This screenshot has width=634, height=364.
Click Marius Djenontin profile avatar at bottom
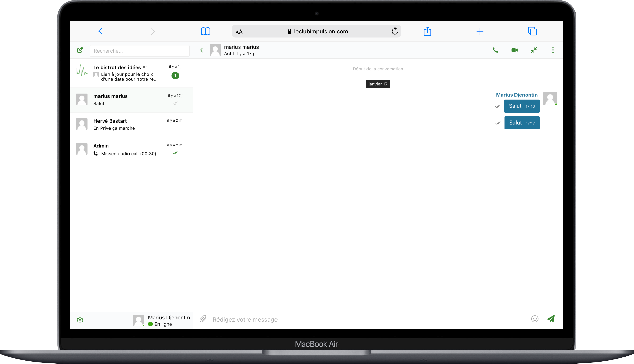[139, 320]
